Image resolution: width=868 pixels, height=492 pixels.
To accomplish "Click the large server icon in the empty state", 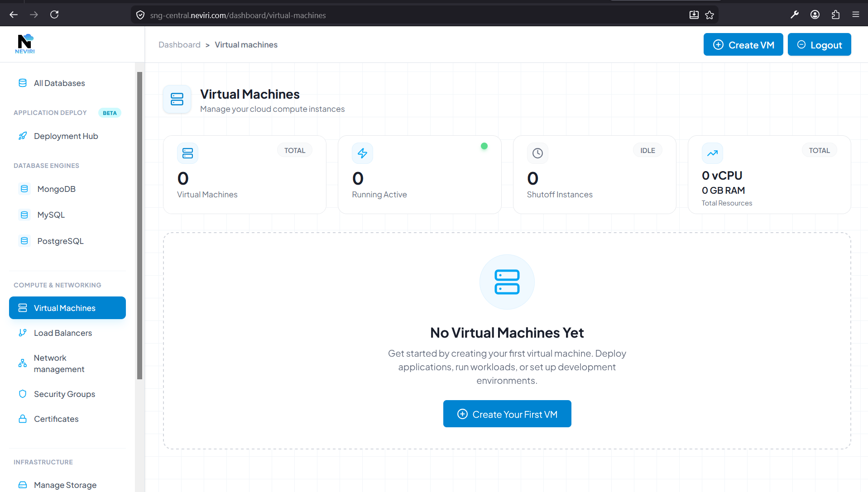I will coord(507,282).
